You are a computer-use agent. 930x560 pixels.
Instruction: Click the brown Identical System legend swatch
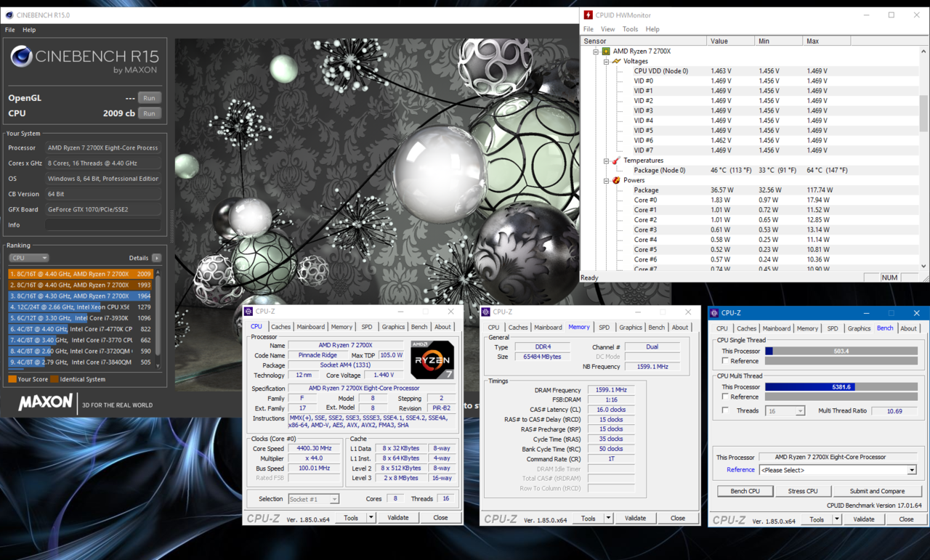pyautogui.click(x=54, y=379)
